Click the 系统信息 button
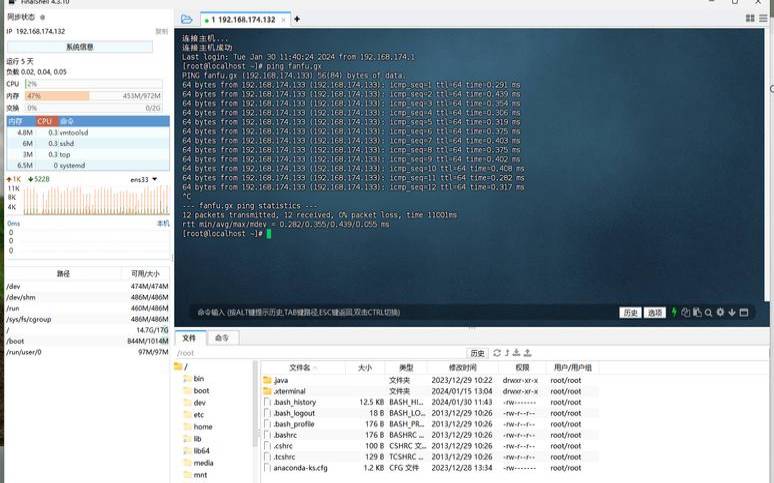This screenshot has height=483, width=774. click(x=80, y=47)
